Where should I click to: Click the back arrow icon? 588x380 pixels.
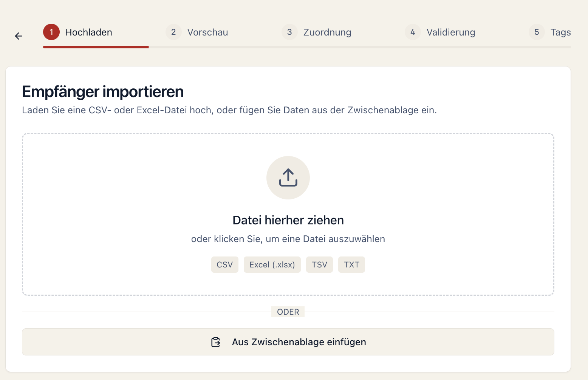pyautogui.click(x=19, y=36)
